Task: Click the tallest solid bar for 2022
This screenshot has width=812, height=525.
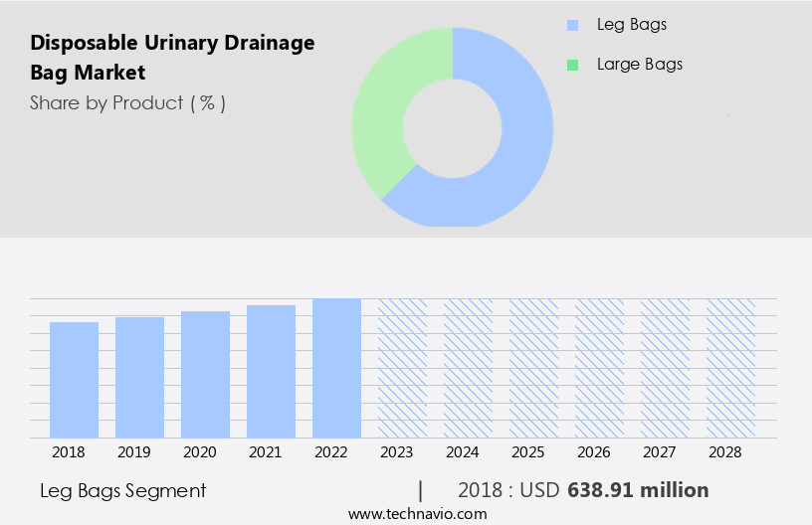Action: coord(336,368)
